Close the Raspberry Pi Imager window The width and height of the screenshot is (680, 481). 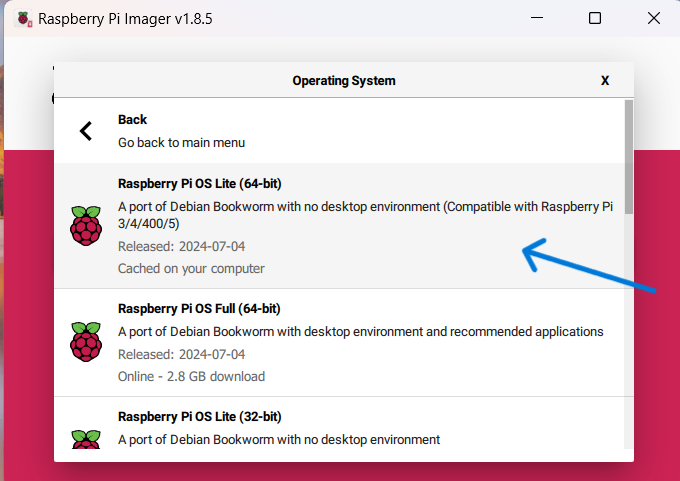tap(654, 18)
